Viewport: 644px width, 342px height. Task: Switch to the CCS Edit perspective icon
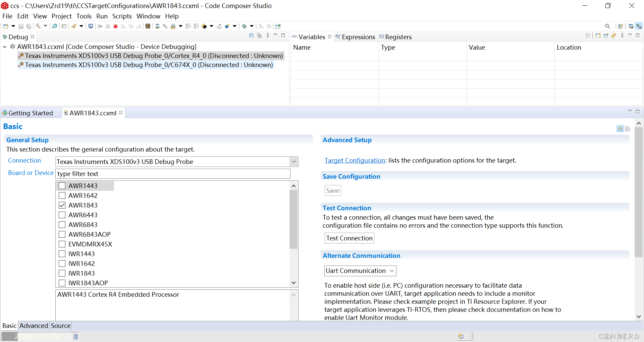[631, 26]
